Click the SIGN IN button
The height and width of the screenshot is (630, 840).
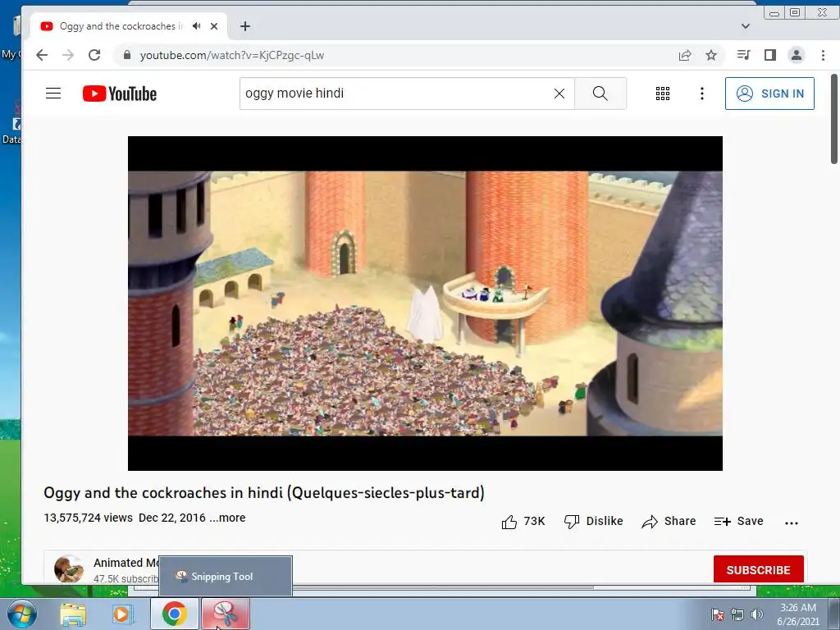769,94
